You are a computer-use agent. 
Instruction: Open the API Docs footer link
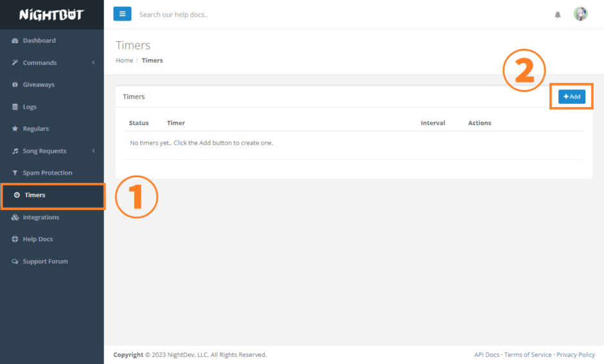486,355
